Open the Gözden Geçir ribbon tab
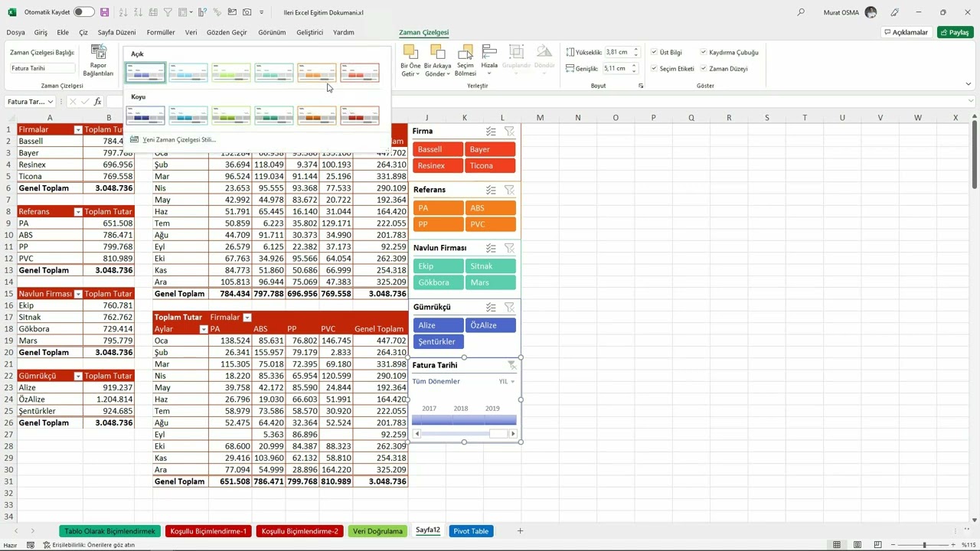This screenshot has height=551, width=980. [227, 32]
